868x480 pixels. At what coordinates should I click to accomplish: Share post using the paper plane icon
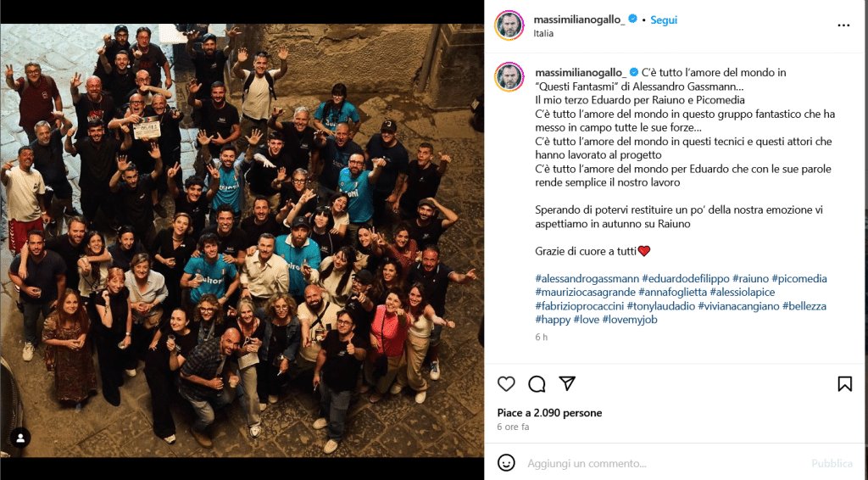click(x=567, y=383)
